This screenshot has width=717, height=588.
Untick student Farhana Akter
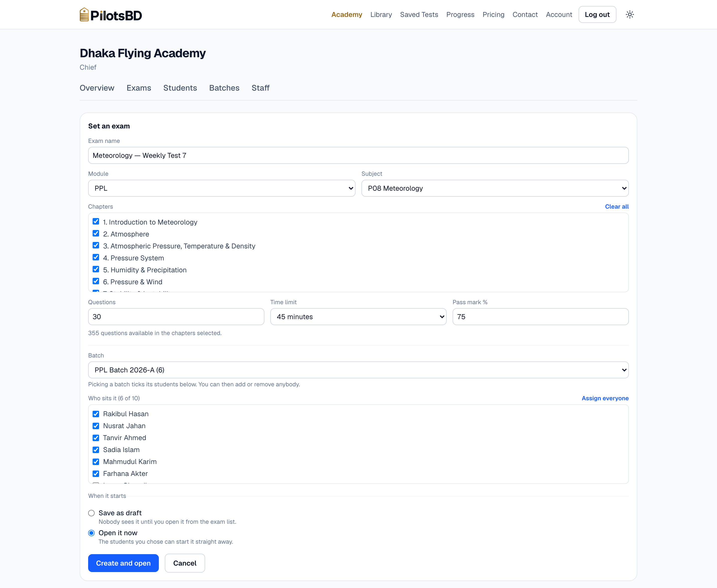pos(96,473)
